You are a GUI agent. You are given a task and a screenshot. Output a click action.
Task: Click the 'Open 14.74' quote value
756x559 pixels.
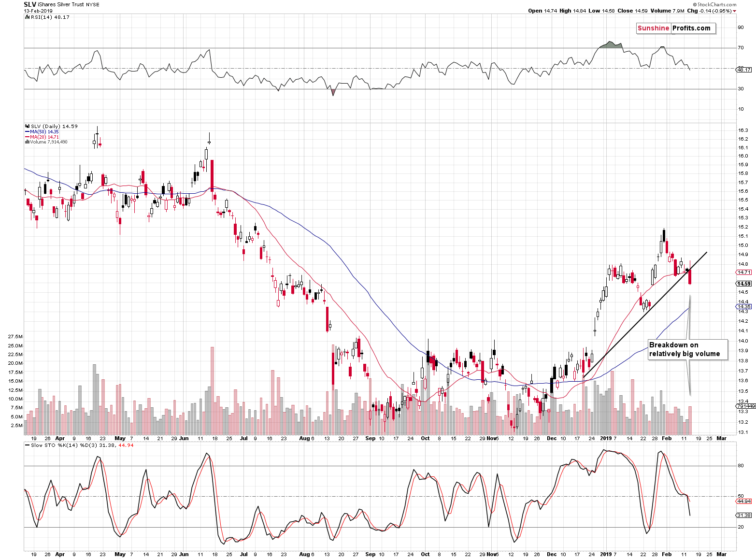click(543, 11)
